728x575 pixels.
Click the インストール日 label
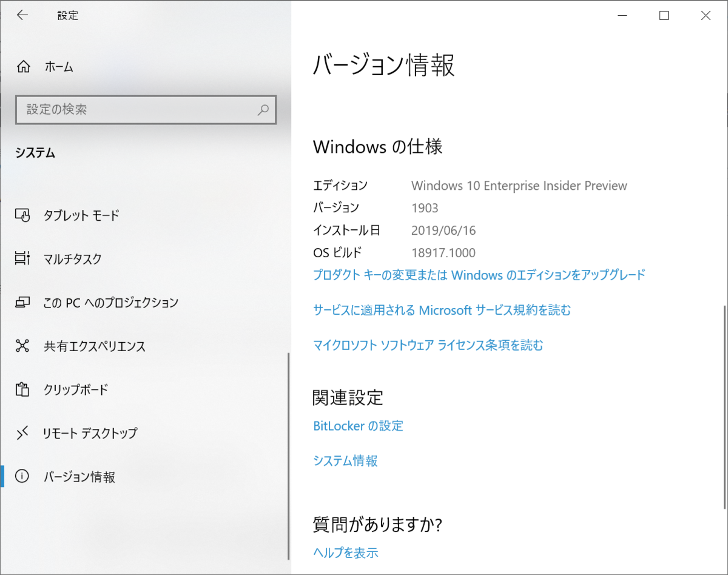[x=347, y=230]
